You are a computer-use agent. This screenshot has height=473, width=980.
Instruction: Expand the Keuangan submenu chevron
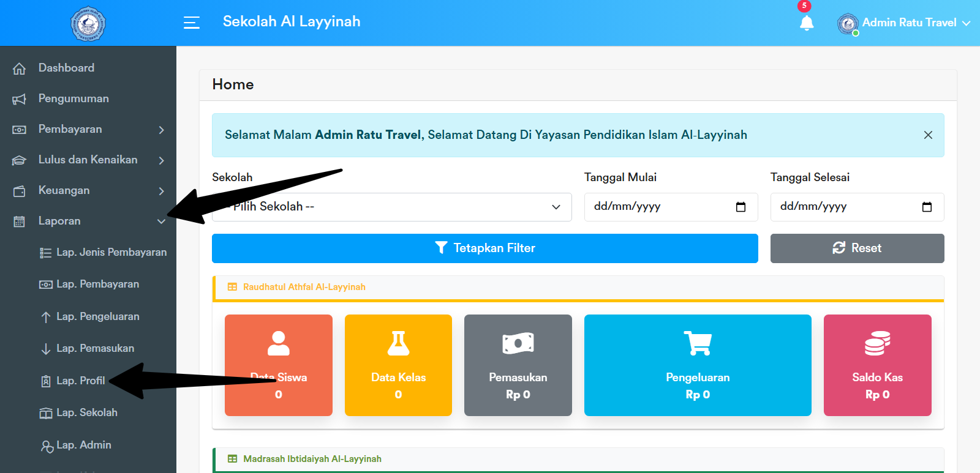pos(162,191)
